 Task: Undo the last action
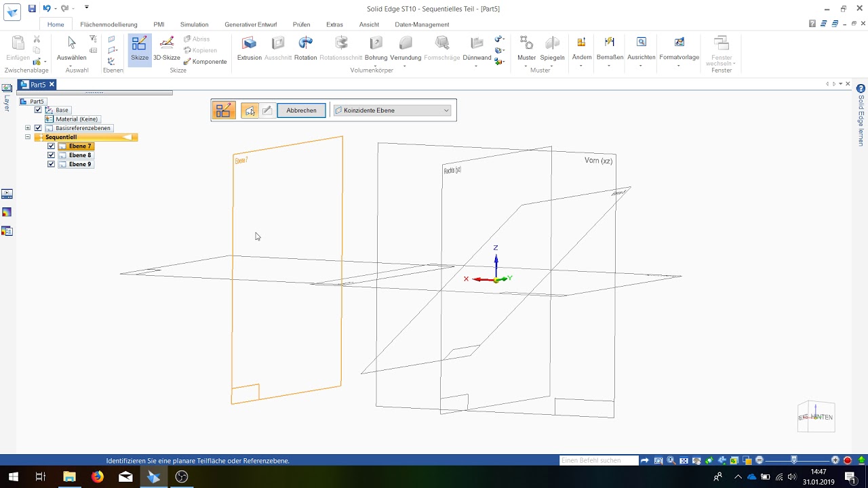47,9
